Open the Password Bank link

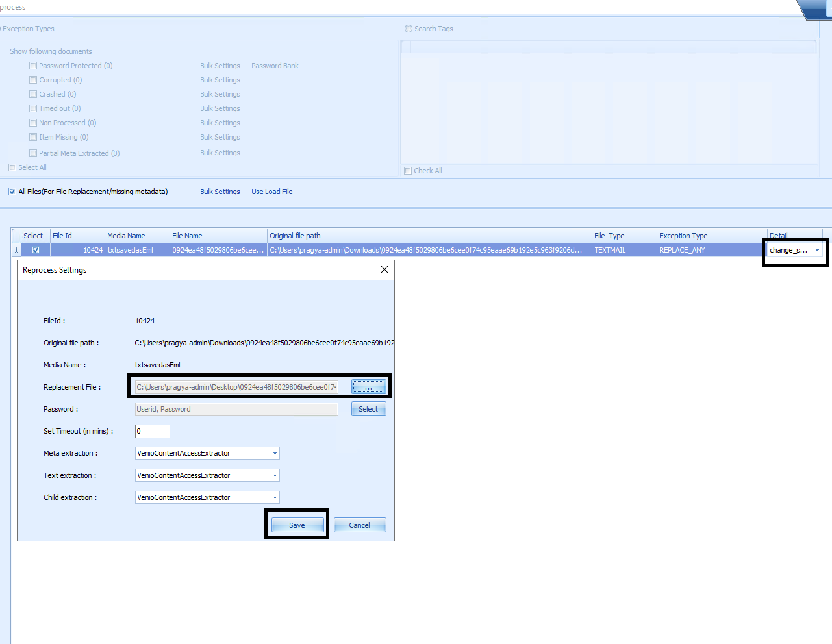[x=275, y=66]
